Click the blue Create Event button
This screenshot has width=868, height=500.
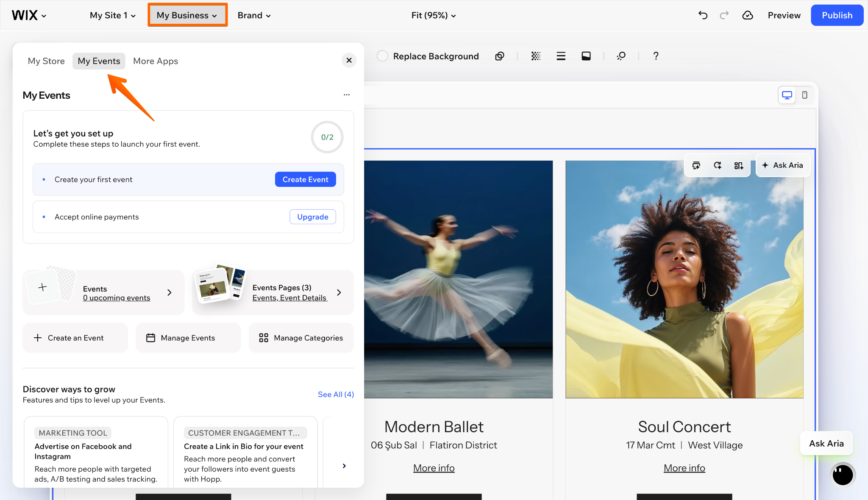point(305,179)
